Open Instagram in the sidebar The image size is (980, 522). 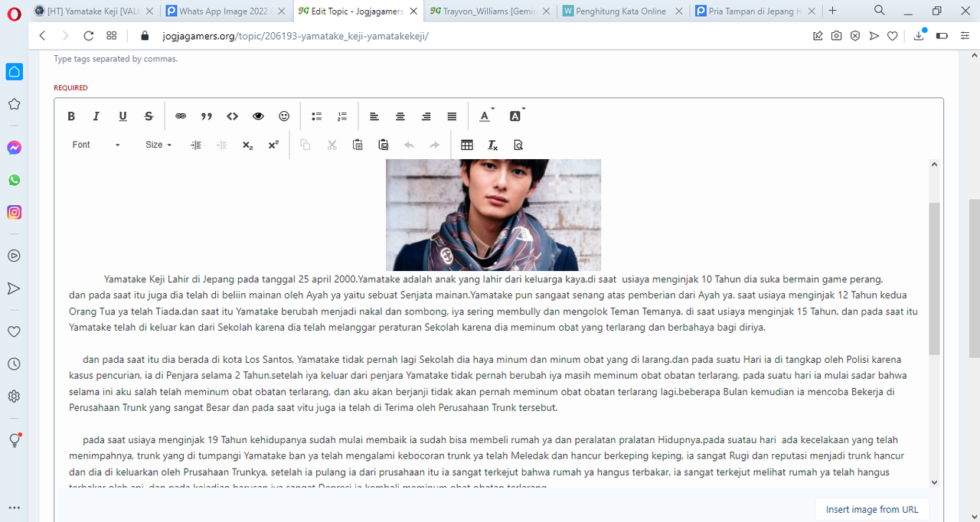click(14, 213)
